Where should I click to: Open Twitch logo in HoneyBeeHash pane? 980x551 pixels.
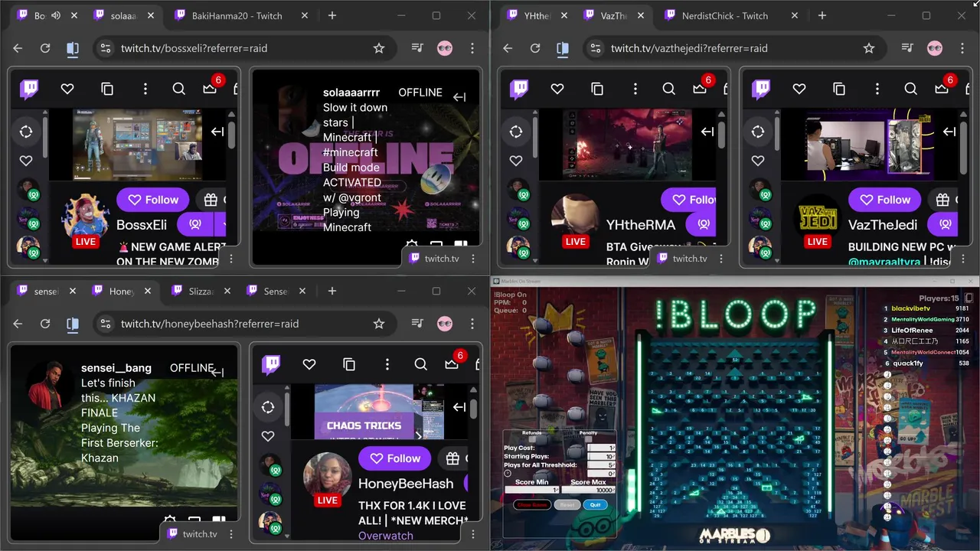271,365
